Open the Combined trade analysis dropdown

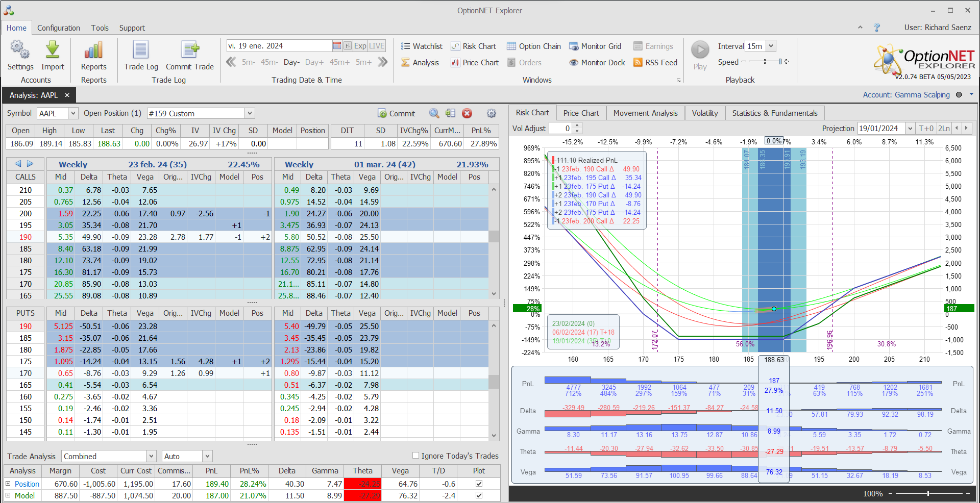(151, 456)
